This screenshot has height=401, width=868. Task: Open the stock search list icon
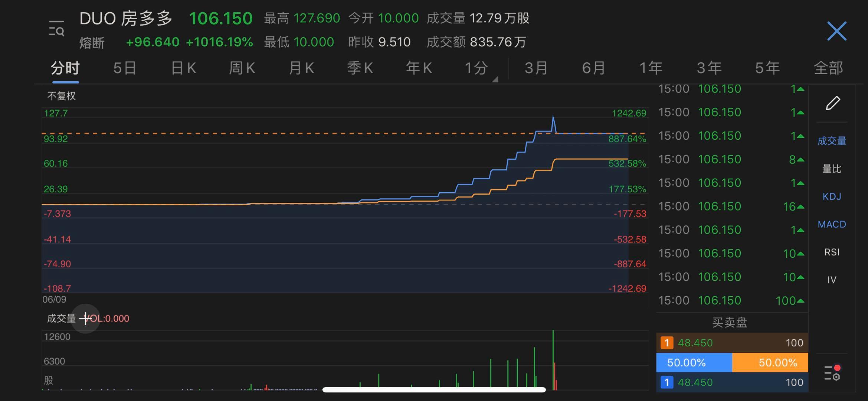pyautogui.click(x=56, y=29)
